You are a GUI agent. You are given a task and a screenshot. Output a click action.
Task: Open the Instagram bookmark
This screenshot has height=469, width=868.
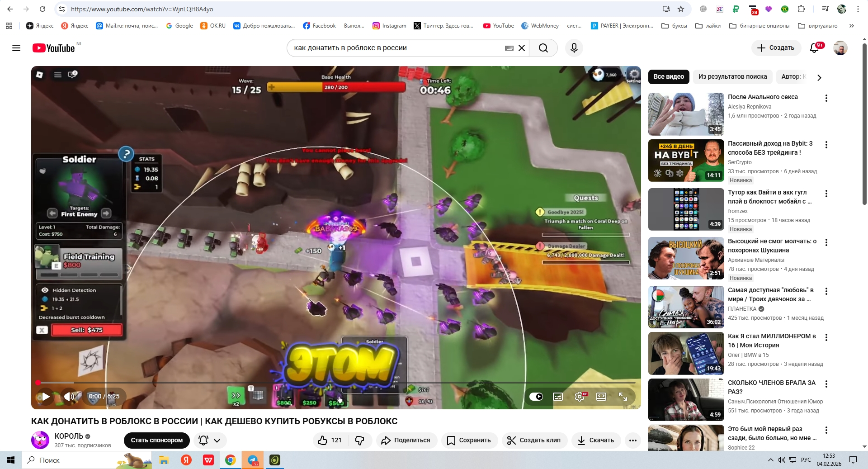389,26
